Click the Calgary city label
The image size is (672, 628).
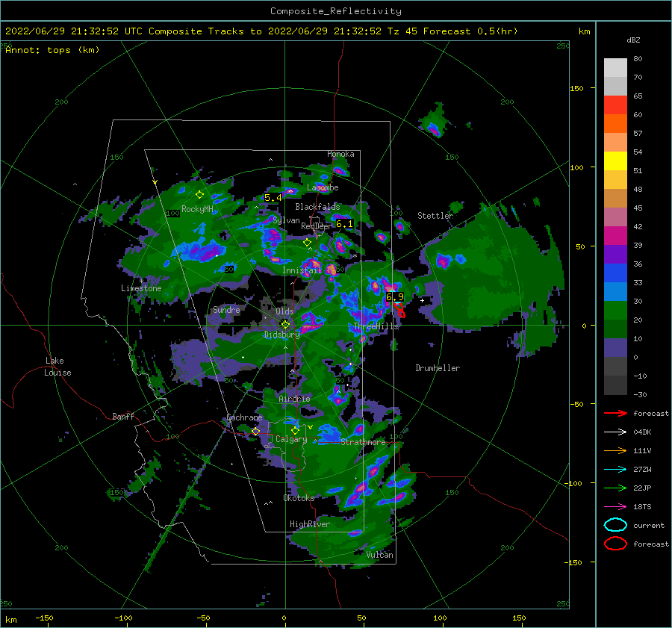pyautogui.click(x=291, y=439)
